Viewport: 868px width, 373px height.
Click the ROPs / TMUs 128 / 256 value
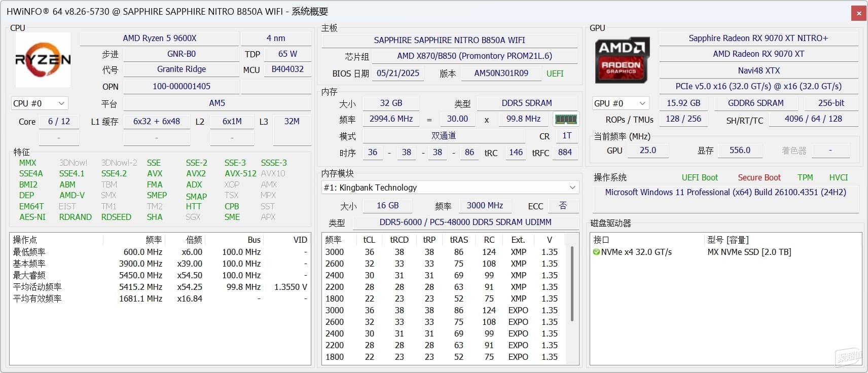tap(683, 119)
